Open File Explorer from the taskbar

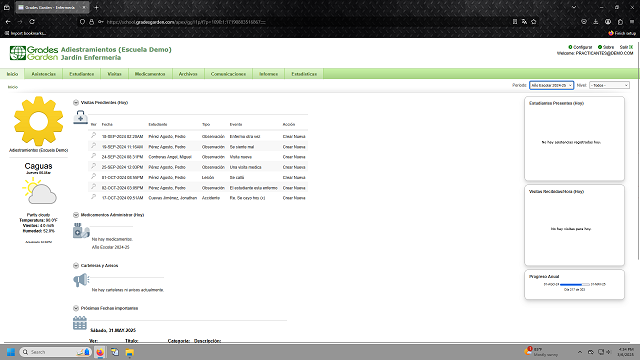pos(129,352)
